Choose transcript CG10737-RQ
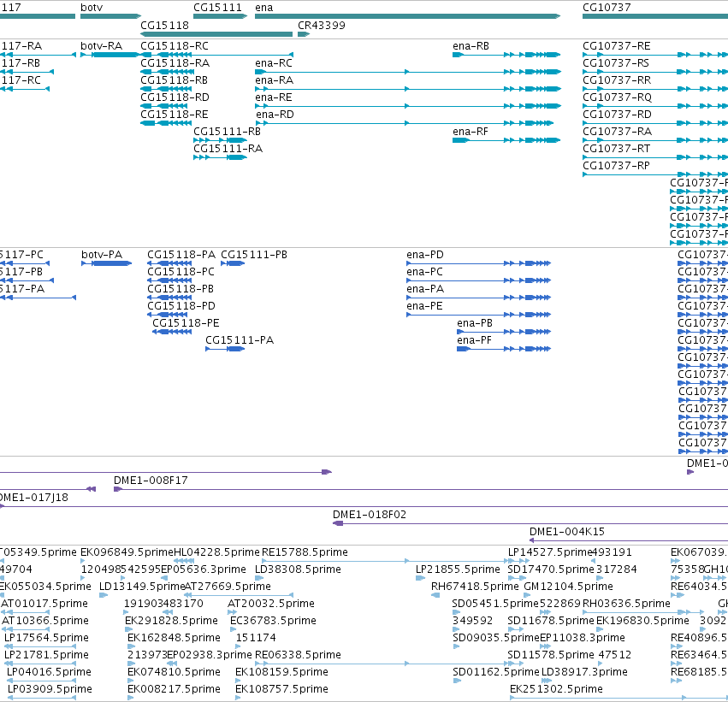 pyautogui.click(x=617, y=97)
